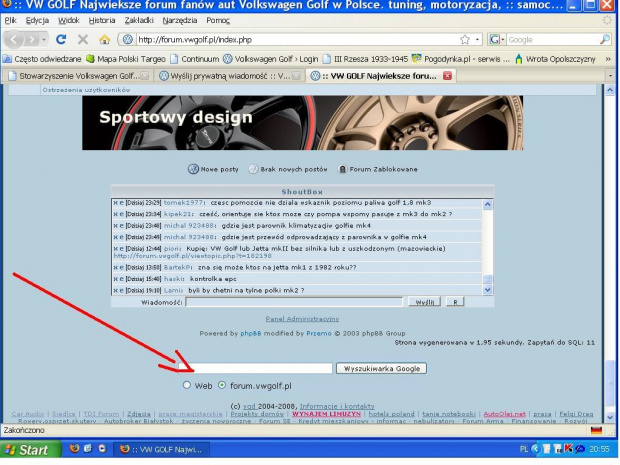This screenshot has height=465, width=620.
Task: Click the VW site icon in the address bar
Action: [128, 40]
